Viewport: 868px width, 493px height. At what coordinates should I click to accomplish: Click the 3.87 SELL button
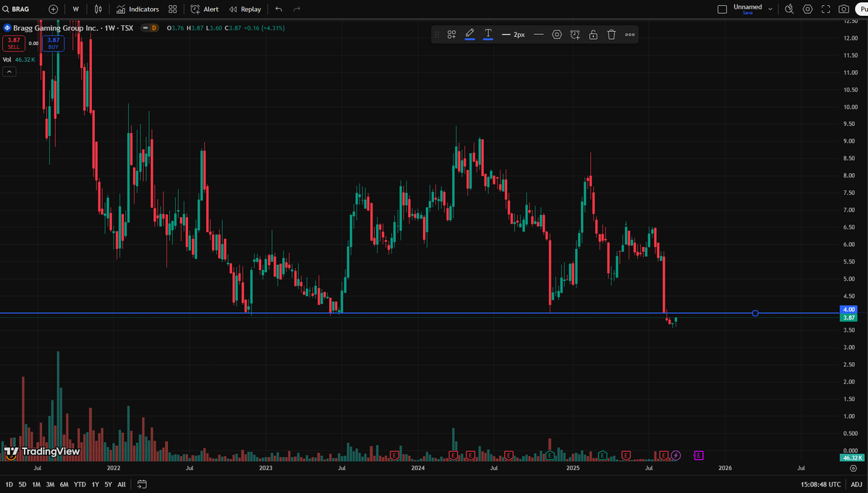click(14, 43)
